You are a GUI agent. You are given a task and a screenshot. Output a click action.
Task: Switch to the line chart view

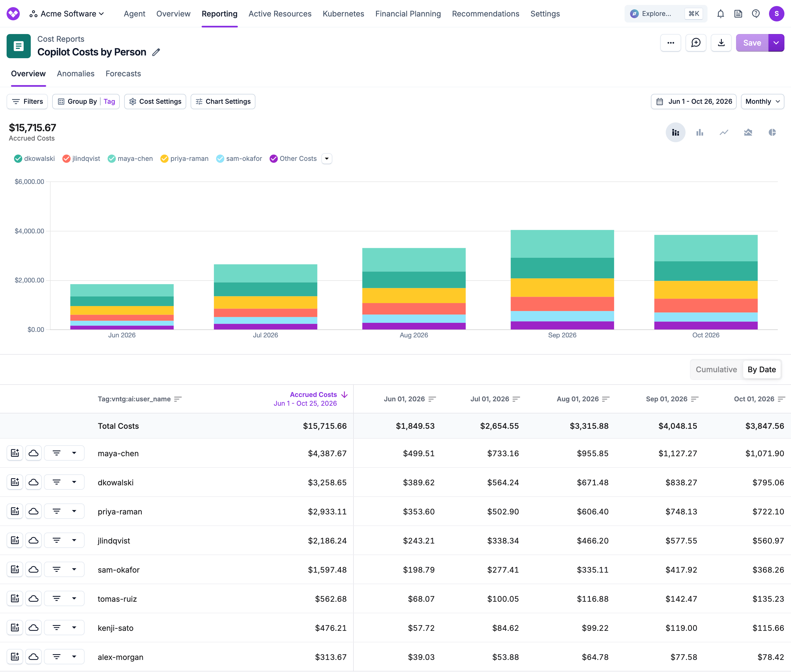coord(723,132)
